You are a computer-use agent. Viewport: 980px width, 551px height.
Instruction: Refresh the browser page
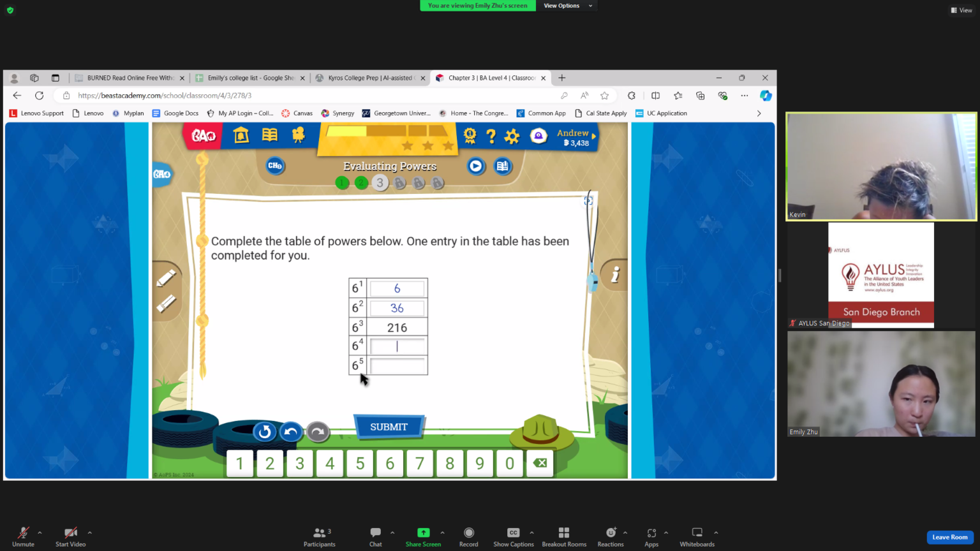tap(40, 96)
